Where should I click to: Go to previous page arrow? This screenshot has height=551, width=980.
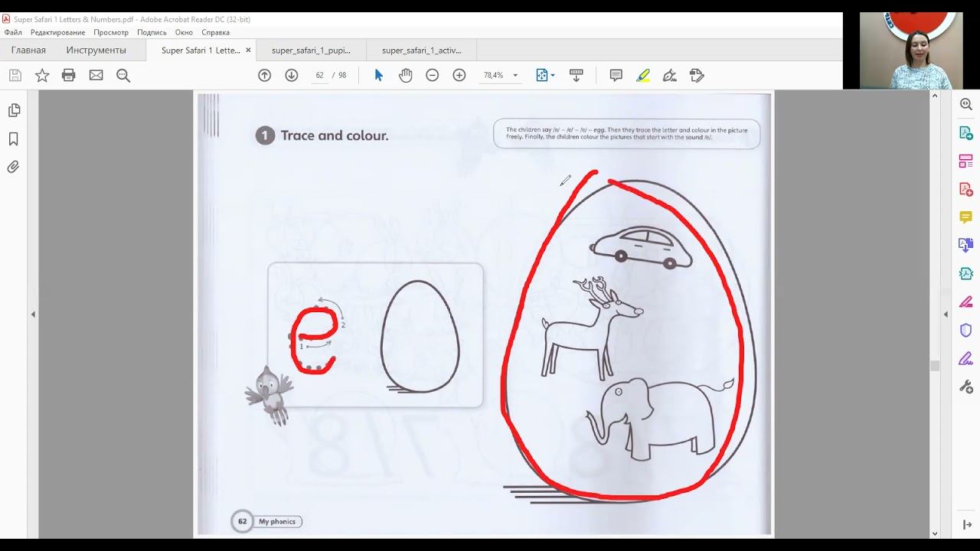point(264,75)
